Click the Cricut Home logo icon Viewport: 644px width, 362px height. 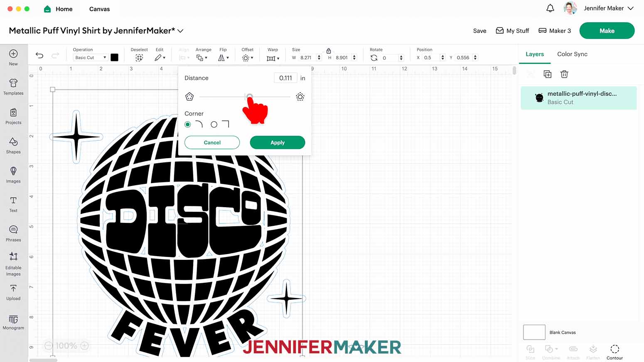click(x=47, y=9)
